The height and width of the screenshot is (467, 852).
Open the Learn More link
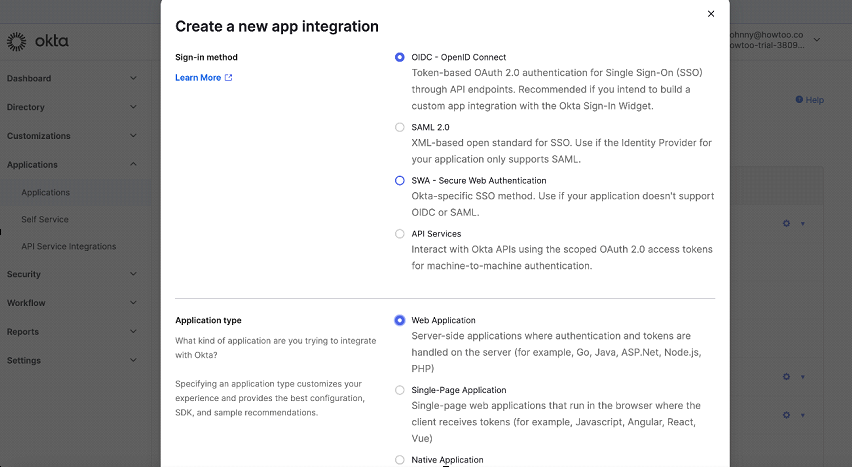point(198,78)
